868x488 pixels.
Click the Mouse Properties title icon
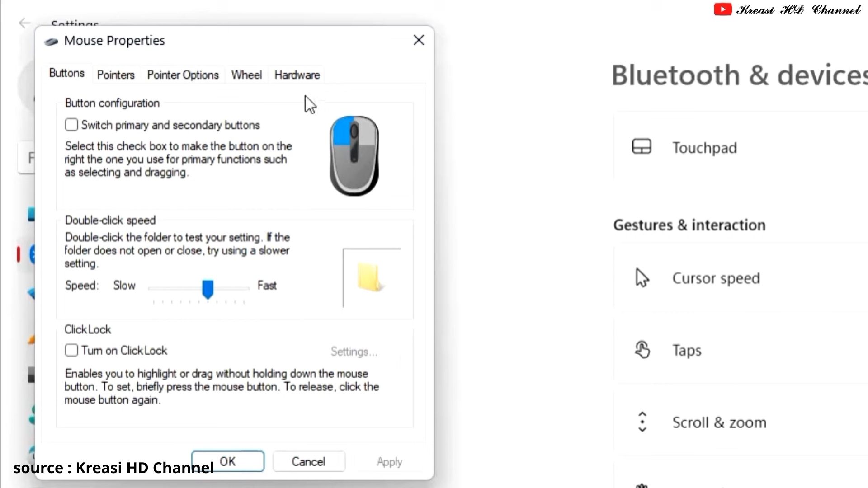(51, 42)
